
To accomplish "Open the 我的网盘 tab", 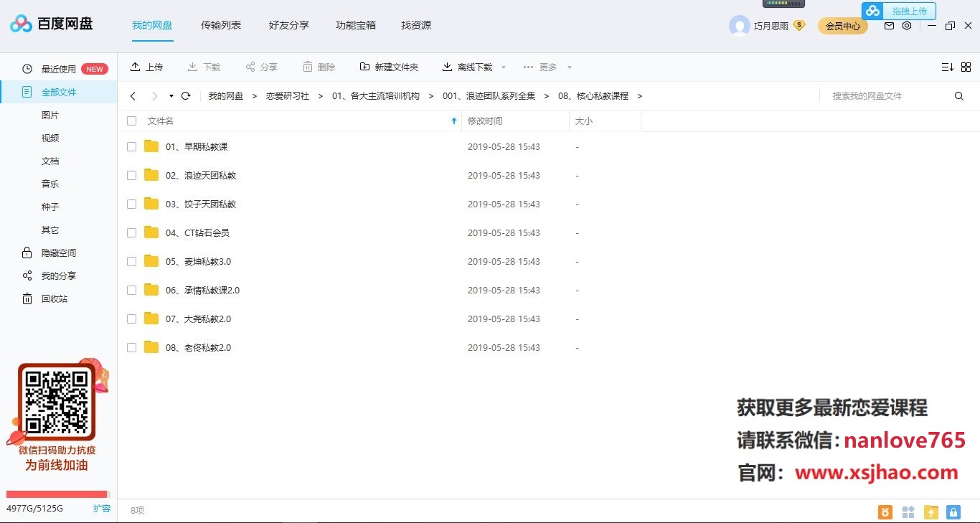I will coord(152,25).
